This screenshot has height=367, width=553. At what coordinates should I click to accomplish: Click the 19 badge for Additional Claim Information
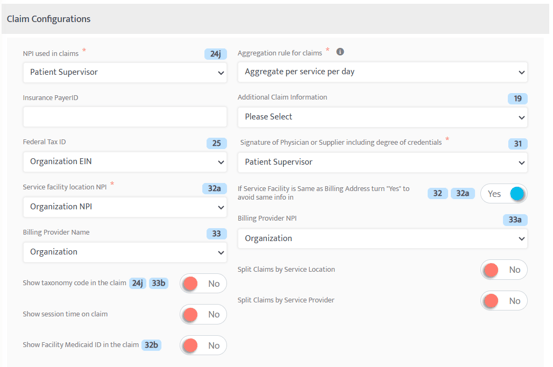[517, 99]
